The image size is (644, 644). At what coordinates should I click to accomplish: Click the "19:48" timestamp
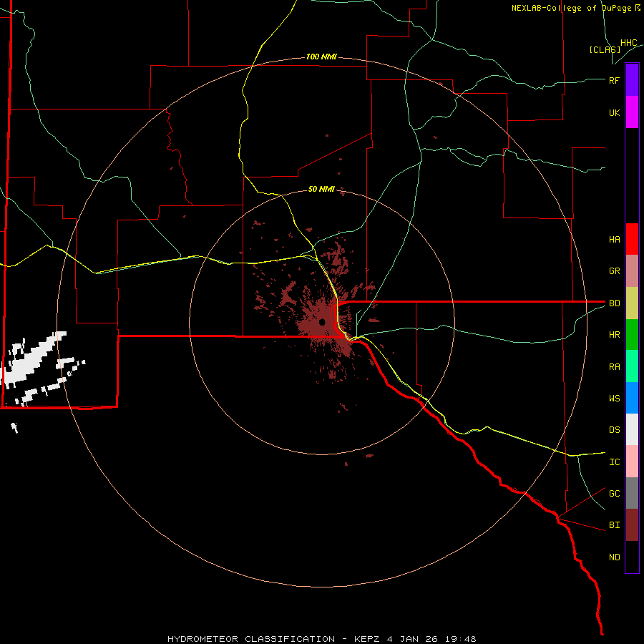(461, 639)
